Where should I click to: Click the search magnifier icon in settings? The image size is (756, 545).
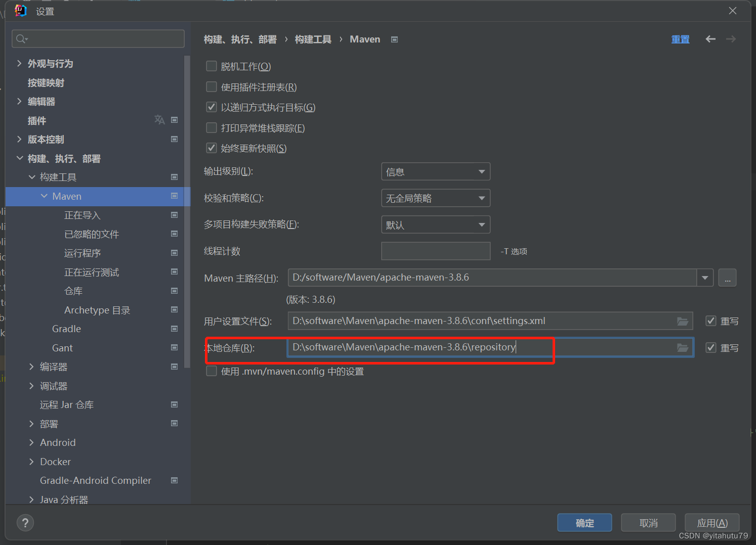pyautogui.click(x=21, y=39)
